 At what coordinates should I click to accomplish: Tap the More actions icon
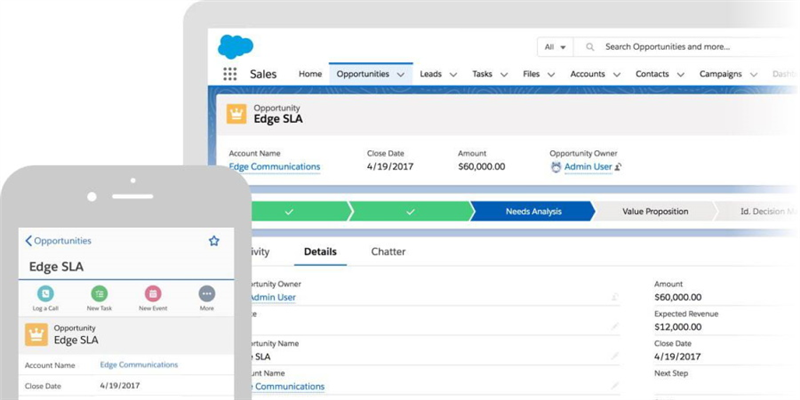point(207,293)
